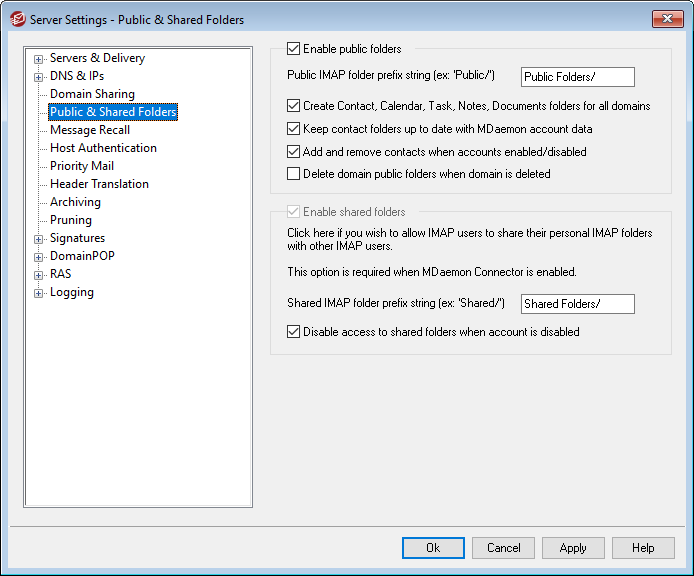Click the MDaemon icon in title bar
The width and height of the screenshot is (694, 576).
(17, 19)
